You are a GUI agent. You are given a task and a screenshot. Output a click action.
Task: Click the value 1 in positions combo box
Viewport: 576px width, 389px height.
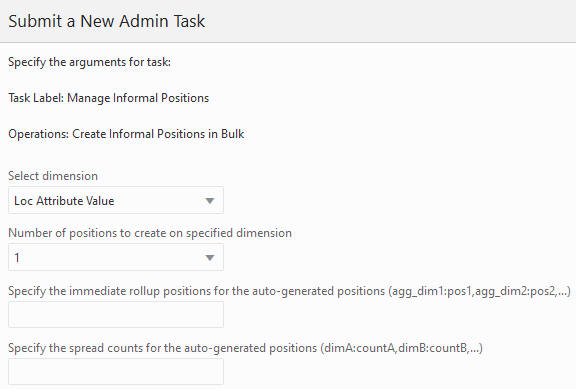coord(17,258)
